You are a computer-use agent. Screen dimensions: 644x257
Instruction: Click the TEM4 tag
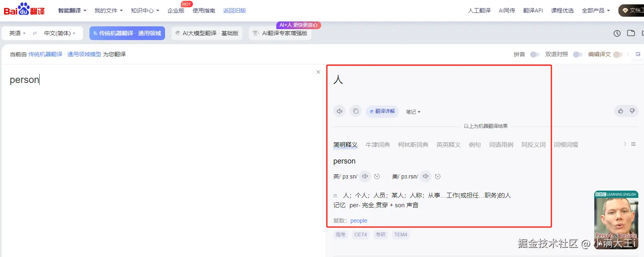click(401, 235)
